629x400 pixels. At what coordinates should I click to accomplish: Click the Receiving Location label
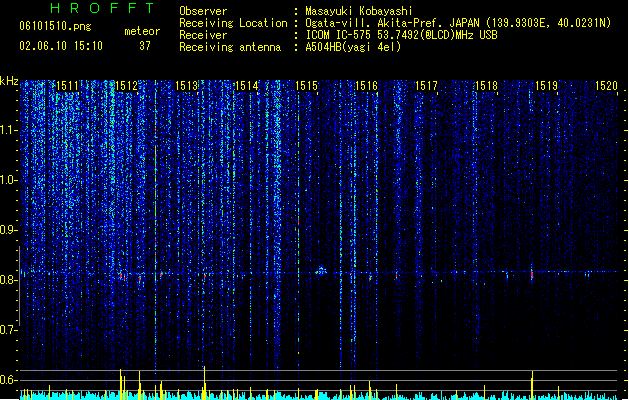tap(233, 23)
